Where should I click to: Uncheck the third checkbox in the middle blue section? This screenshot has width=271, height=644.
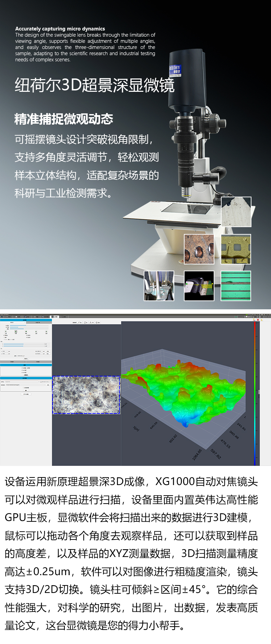22,372
